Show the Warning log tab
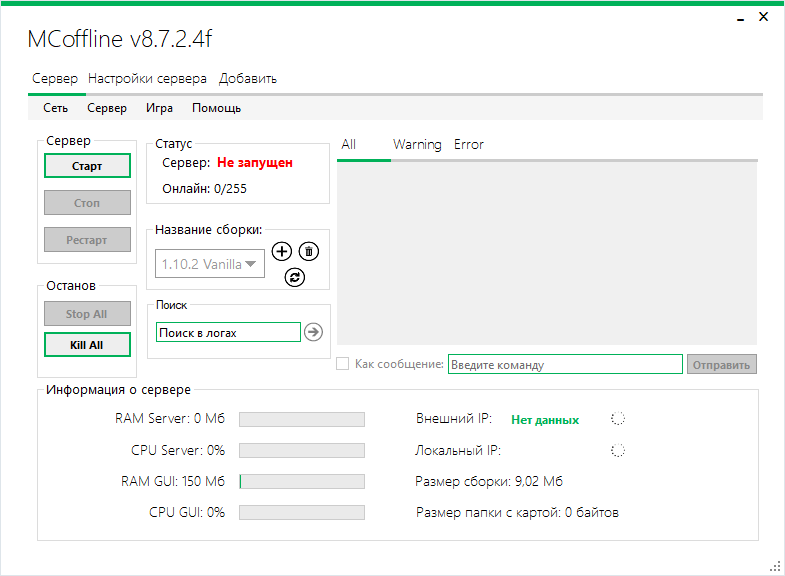The width and height of the screenshot is (785, 576). coord(417,144)
